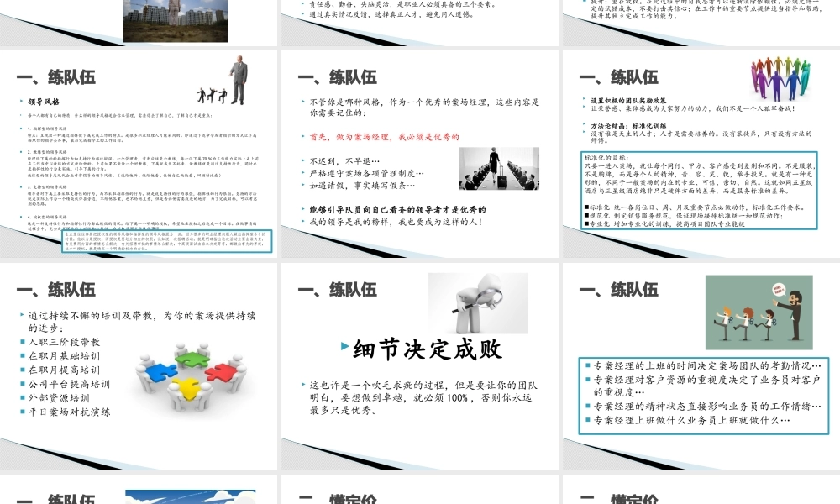
Task: Click the bullet 公司平台提高培训
Action: 69,384
